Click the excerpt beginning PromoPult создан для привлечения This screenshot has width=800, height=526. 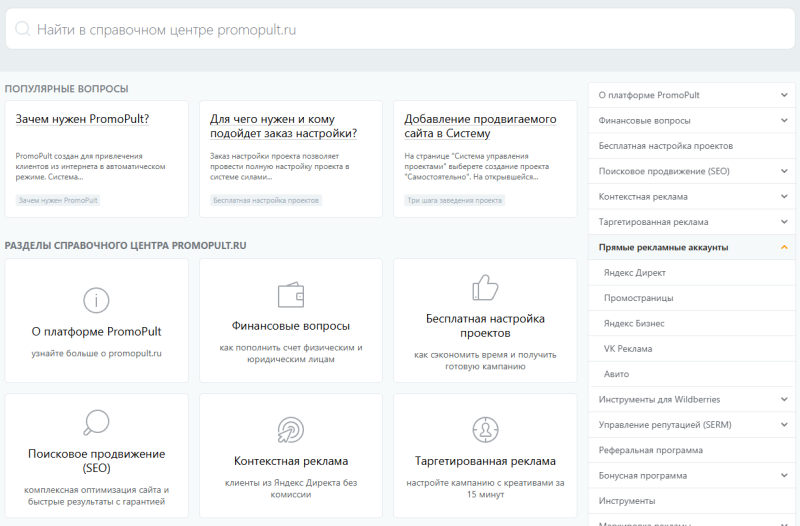pos(90,166)
